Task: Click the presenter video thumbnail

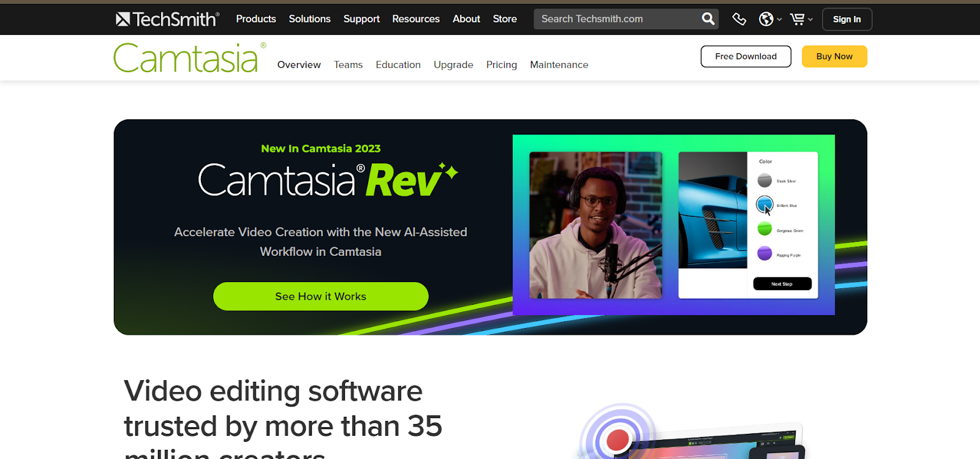Action: 595,225
